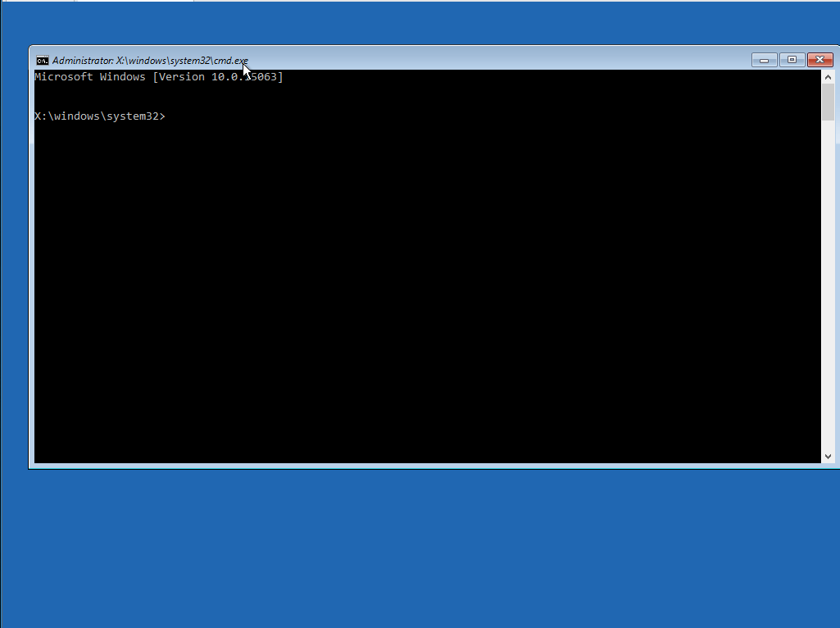This screenshot has height=628, width=840.
Task: Click the vertical scrollbar thumb
Action: 829,102
